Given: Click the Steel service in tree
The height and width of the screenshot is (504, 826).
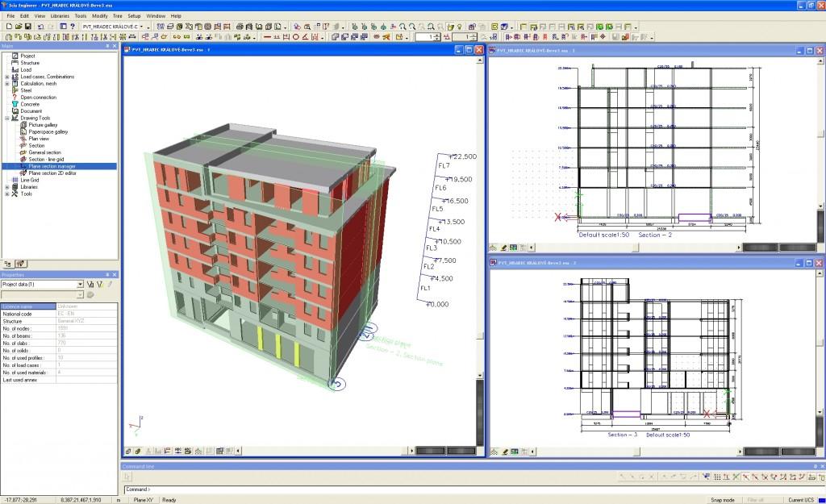Looking at the screenshot, I should click(x=26, y=90).
